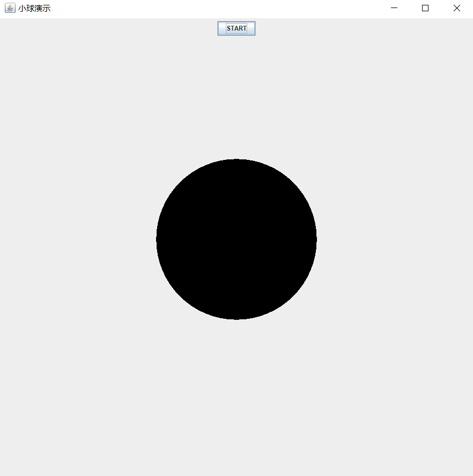Maximize the 小球演示 window
Image resolution: width=473 pixels, height=476 pixels.
(425, 8)
